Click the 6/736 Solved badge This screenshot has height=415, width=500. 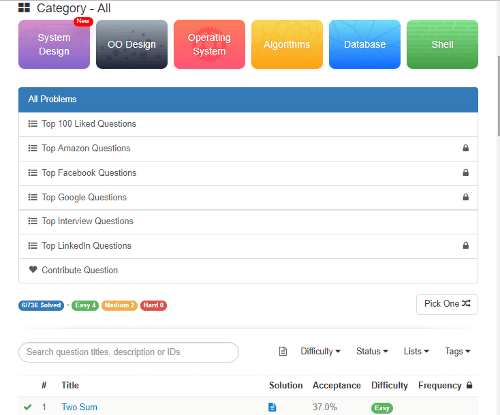[41, 305]
